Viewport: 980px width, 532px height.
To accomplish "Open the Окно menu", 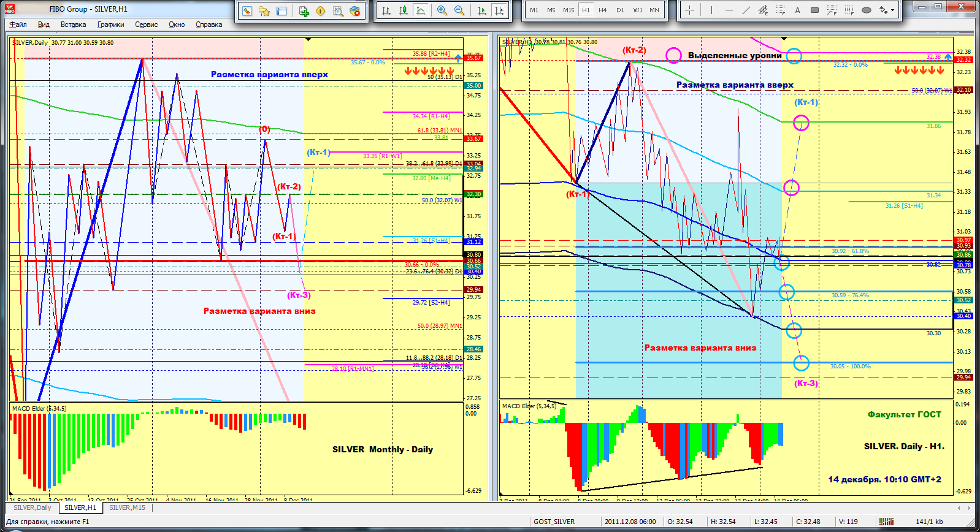I will [x=177, y=25].
